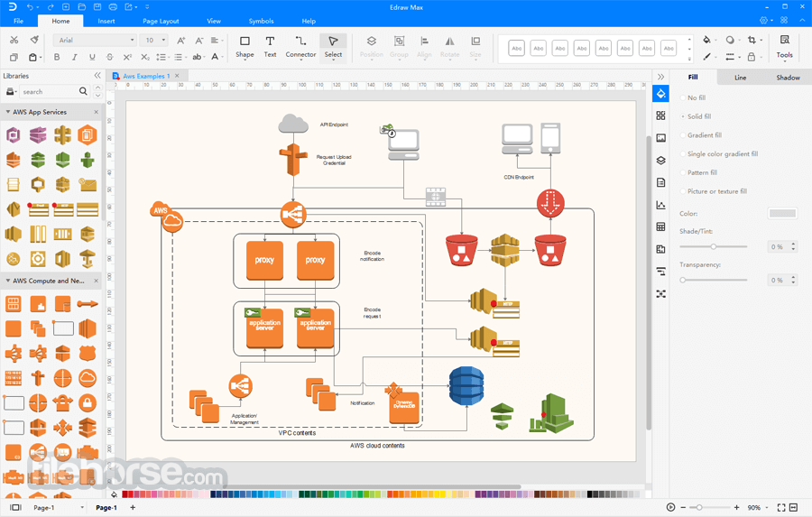Open the Layers icon in right sidebar
The height and width of the screenshot is (517, 812).
click(660, 160)
